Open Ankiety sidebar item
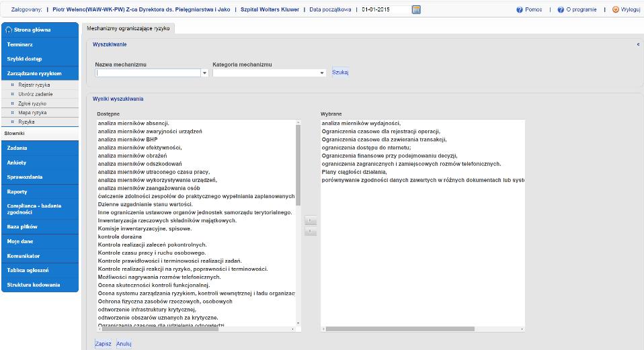Image resolution: width=644 pixels, height=350 pixels. click(x=40, y=163)
